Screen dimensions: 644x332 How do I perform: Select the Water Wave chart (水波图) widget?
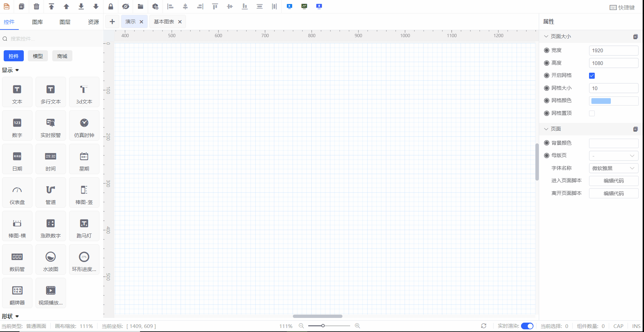tap(51, 260)
